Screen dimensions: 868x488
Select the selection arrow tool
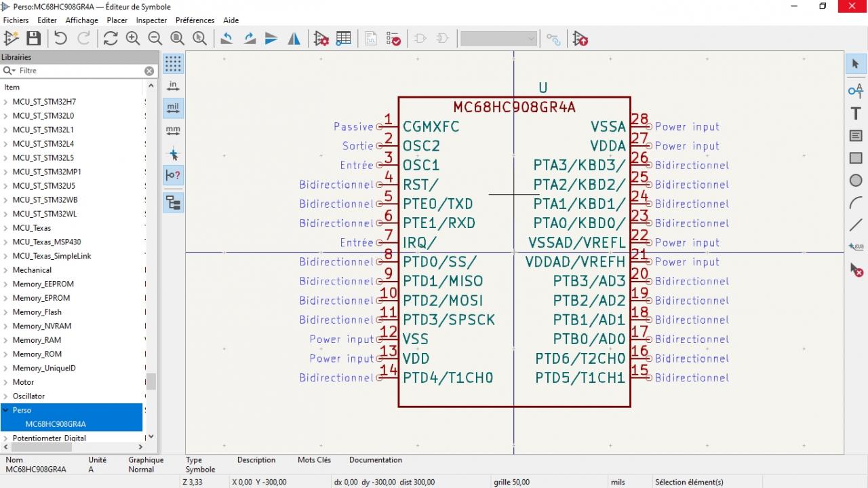[856, 64]
